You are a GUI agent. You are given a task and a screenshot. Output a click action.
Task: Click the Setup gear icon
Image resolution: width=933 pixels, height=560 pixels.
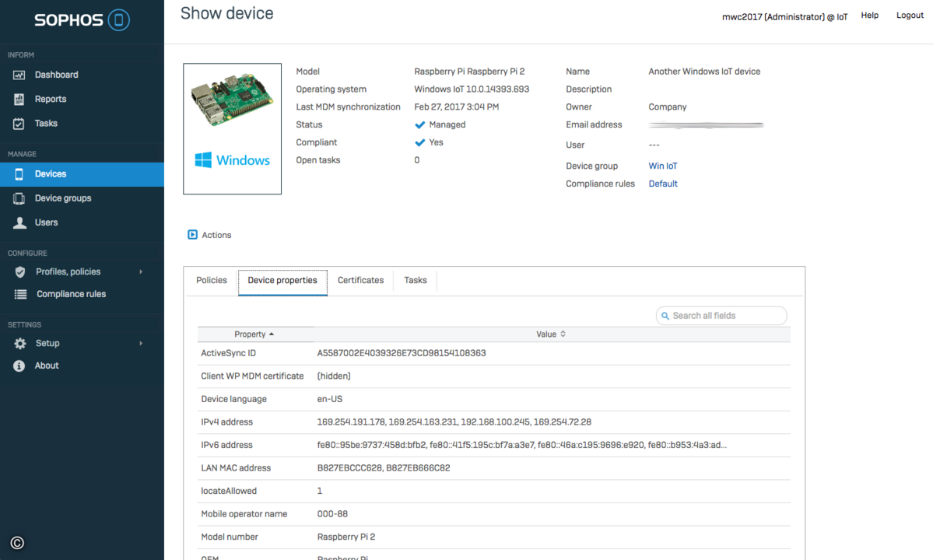click(x=19, y=344)
